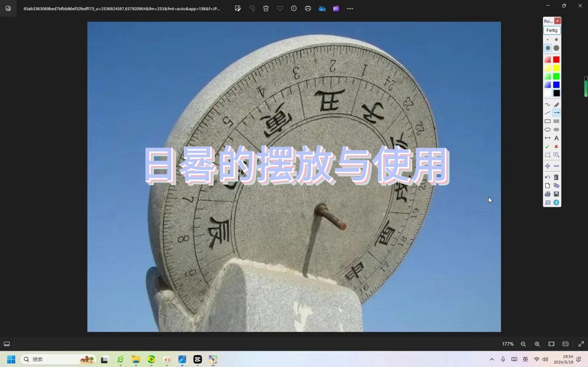Pick the transparent blue color swatch

click(548, 85)
